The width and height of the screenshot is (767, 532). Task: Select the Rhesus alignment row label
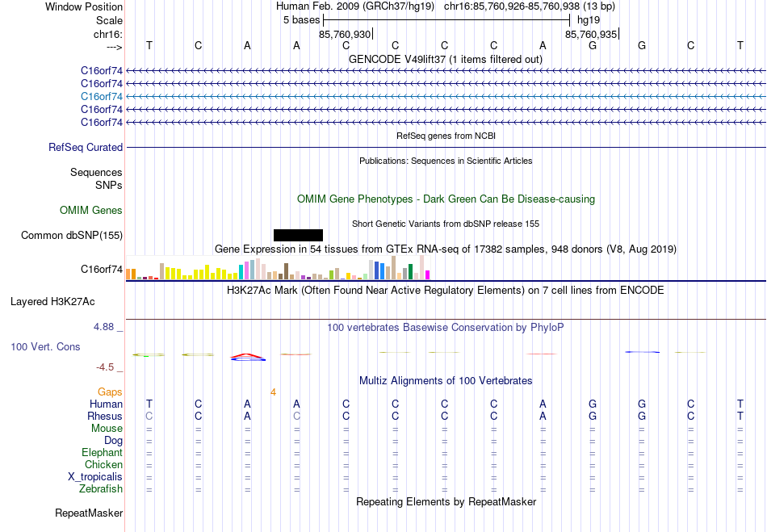click(105, 416)
